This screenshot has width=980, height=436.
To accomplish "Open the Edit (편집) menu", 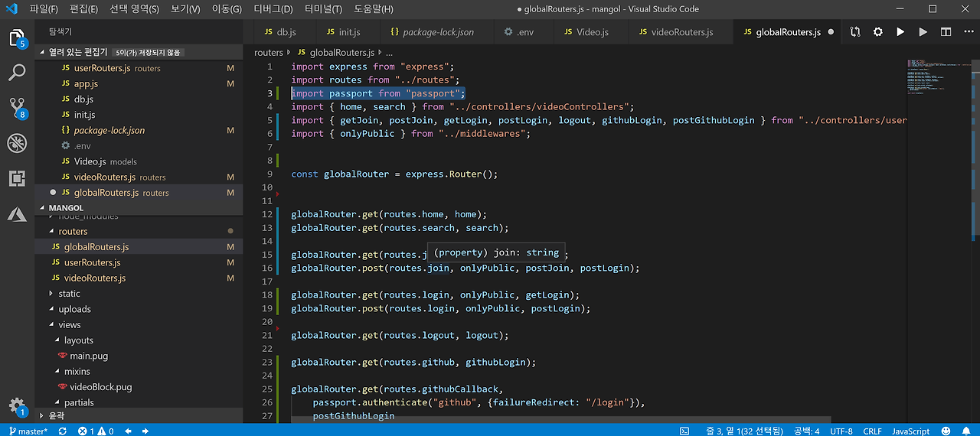I will 83,9.
